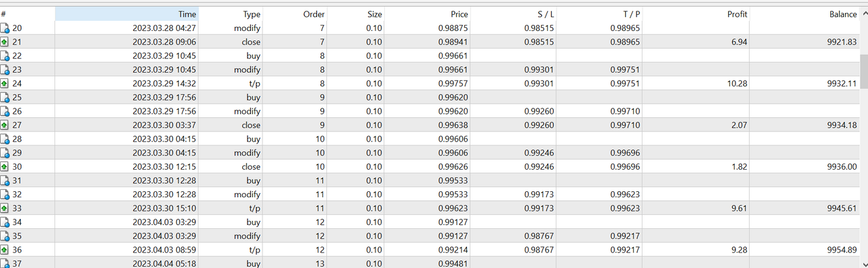Click 'modify' type in row 29
The height and width of the screenshot is (268, 868).
click(x=247, y=153)
